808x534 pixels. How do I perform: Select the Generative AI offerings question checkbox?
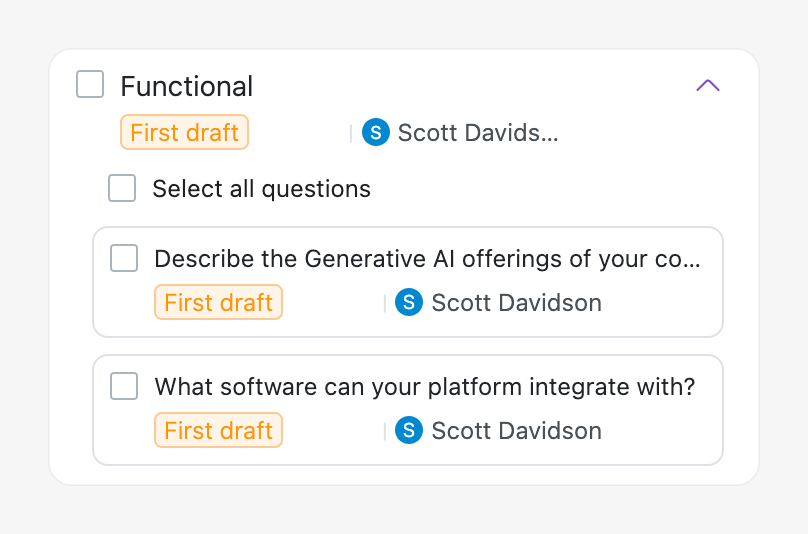[124, 258]
